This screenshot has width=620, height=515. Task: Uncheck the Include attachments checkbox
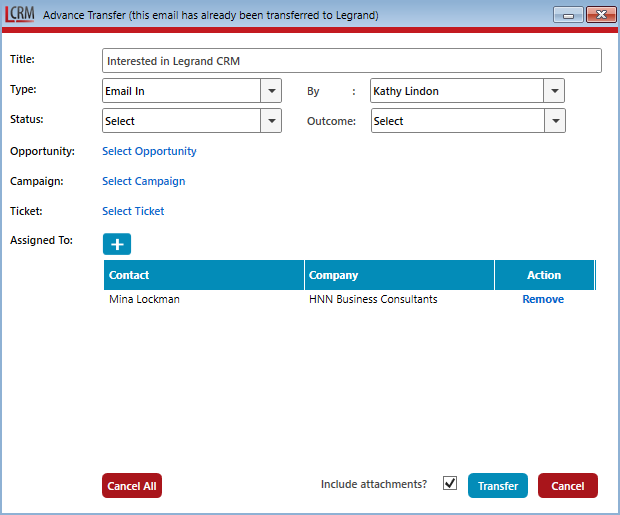click(x=450, y=484)
